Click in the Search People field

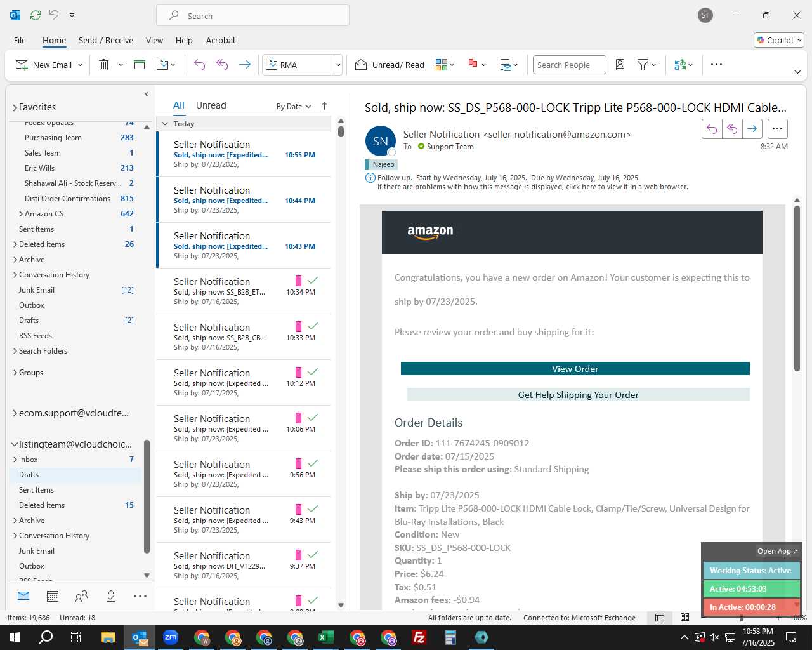569,65
